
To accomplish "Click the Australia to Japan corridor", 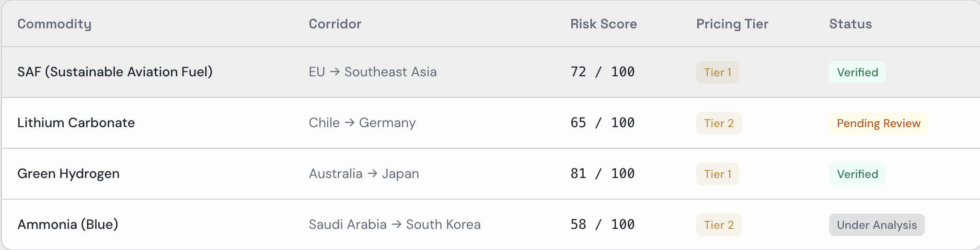I will point(364,174).
